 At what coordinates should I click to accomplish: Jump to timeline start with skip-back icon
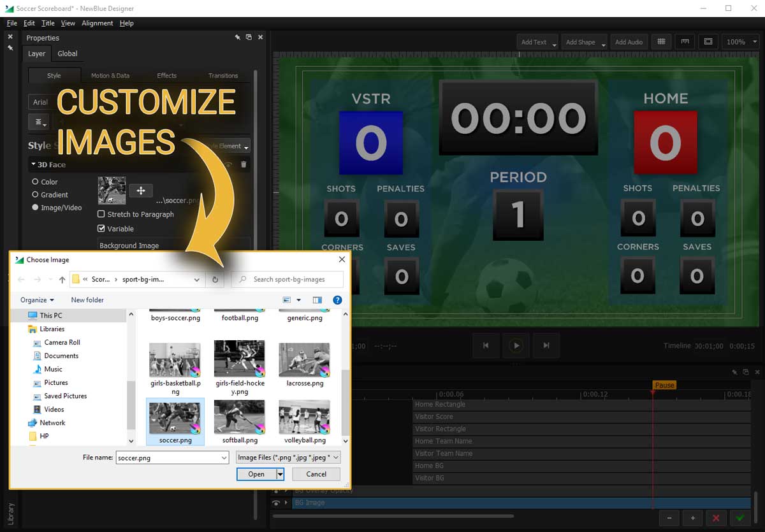coord(486,345)
